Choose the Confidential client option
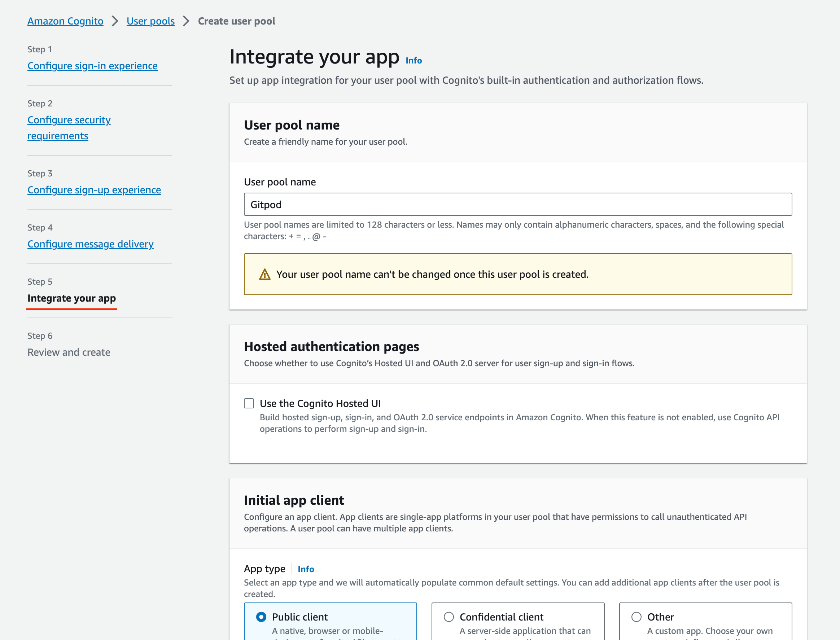The image size is (840, 640). (449, 617)
